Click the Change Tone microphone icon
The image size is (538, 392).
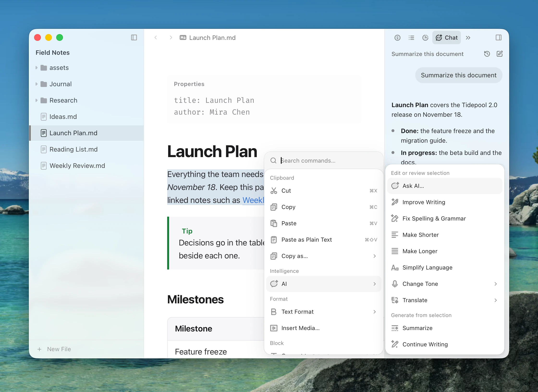(395, 284)
